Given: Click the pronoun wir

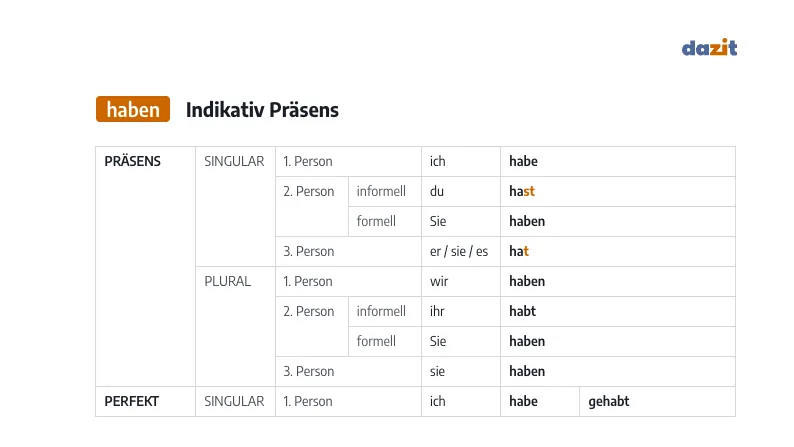Looking at the screenshot, I should click(x=439, y=281).
